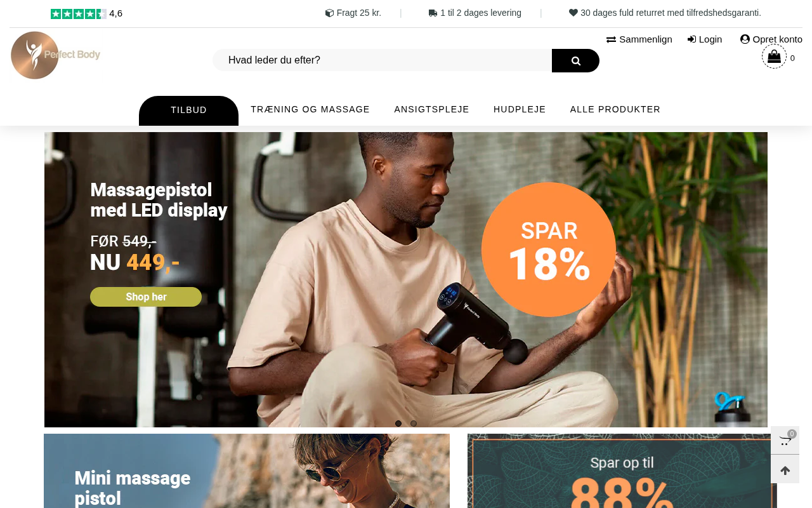The image size is (812, 508).
Task: Click the Shop her button
Action: point(146,297)
